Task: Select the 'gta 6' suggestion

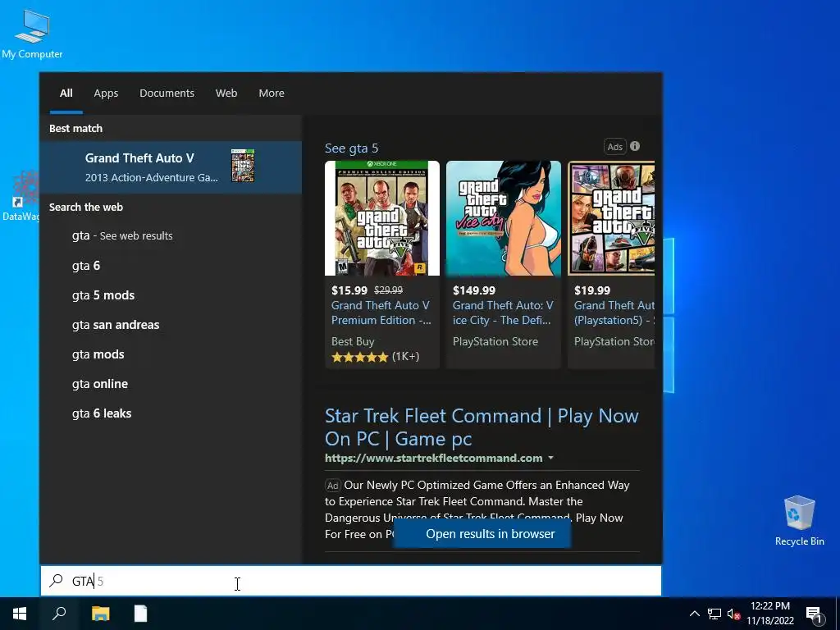Action: pyautogui.click(x=171, y=266)
